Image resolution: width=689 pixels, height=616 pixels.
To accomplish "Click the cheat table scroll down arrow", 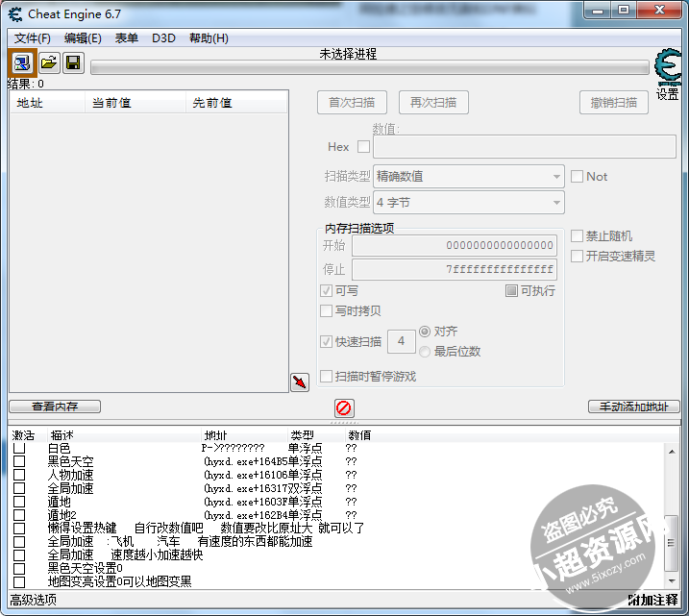I will [672, 580].
